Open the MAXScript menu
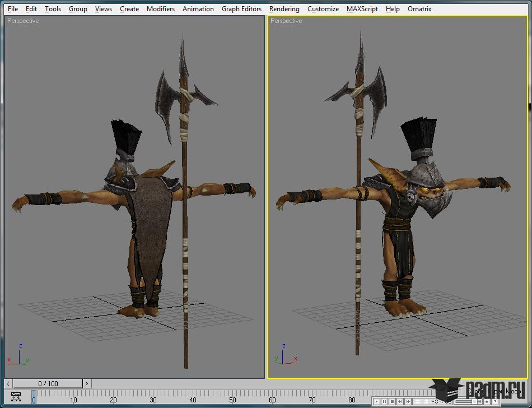 [362, 9]
